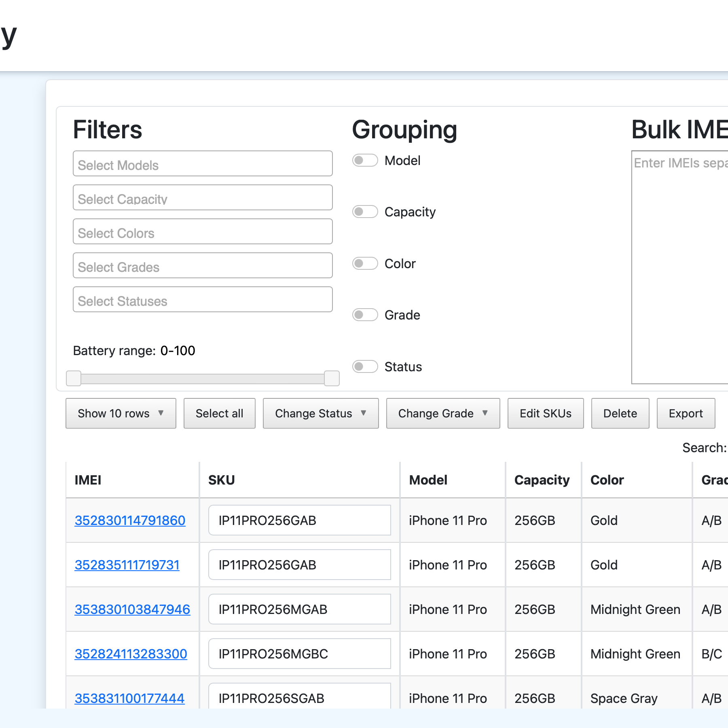Image resolution: width=728 pixels, height=728 pixels.
Task: Open IMEI link 353831100177444
Action: (x=129, y=698)
